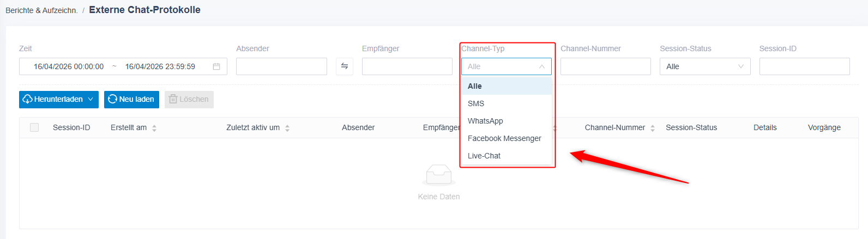The width and height of the screenshot is (868, 239).
Task: Choose WhatsApp from the channel type list
Action: pos(507,121)
